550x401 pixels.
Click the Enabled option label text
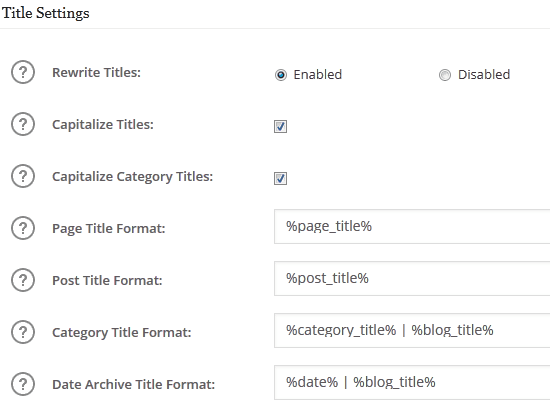pos(318,74)
